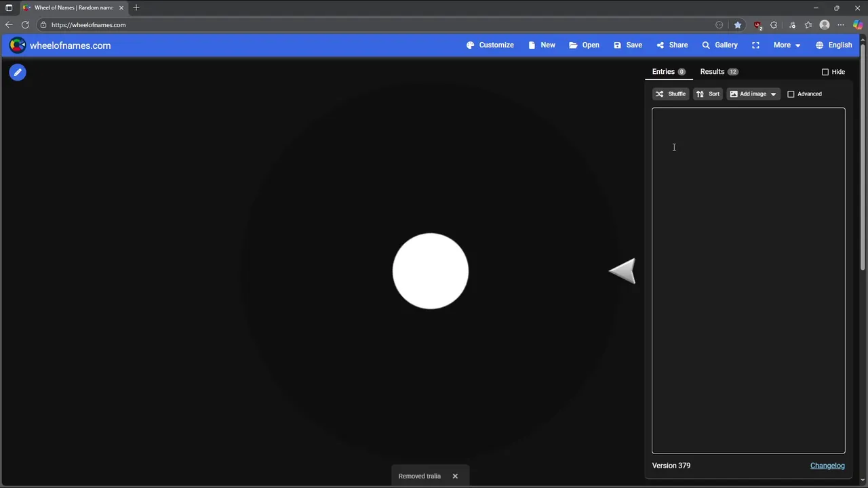The image size is (868, 488).
Task: Open the Add image dropdown
Action: click(753, 94)
